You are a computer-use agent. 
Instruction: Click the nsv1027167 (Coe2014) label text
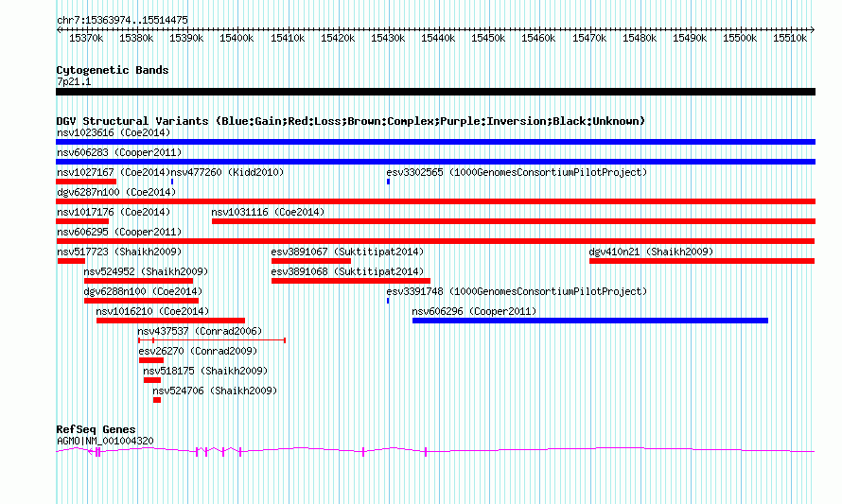[114, 172]
